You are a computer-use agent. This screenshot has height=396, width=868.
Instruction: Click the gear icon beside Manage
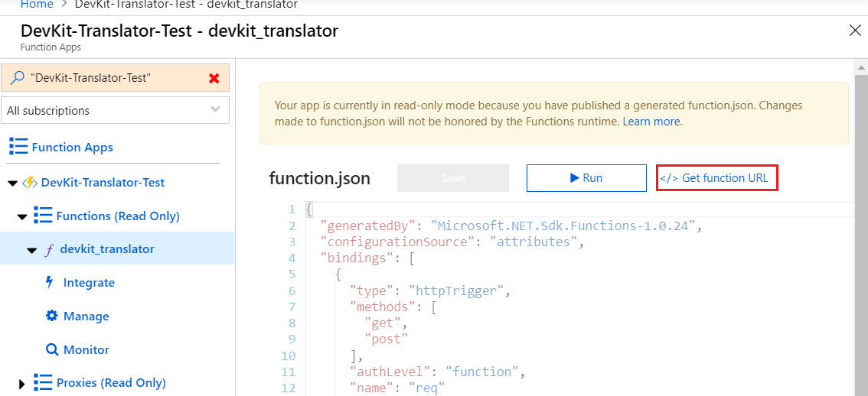[51, 316]
